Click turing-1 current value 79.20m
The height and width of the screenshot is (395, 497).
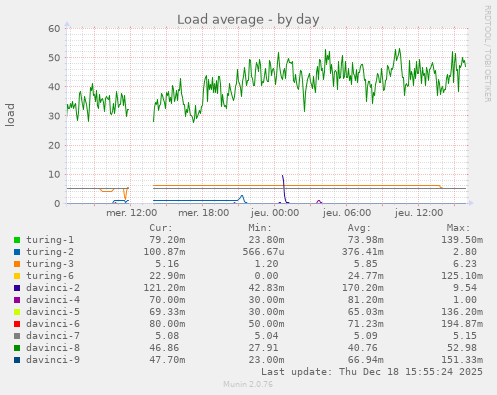coord(167,240)
